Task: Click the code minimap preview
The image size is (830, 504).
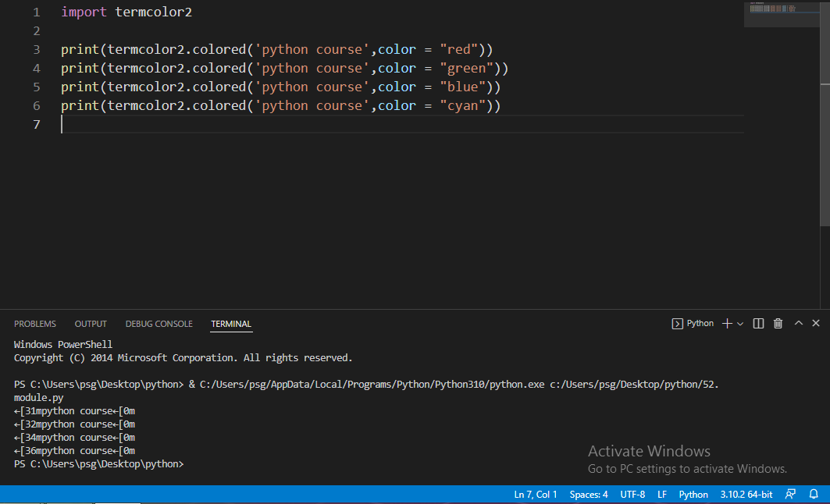Action: 772,9
